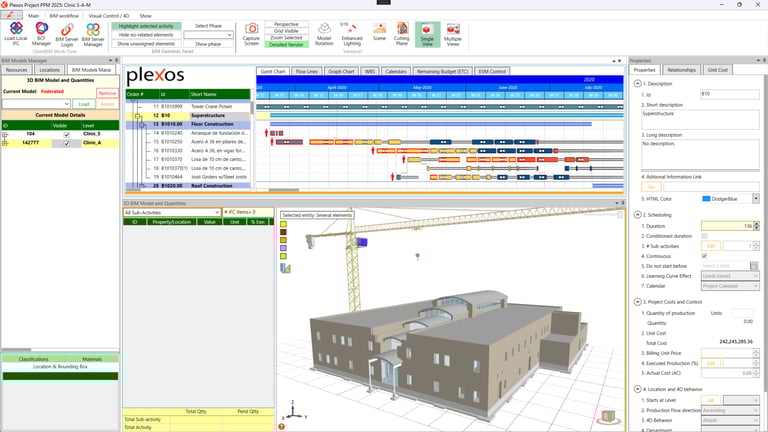Click the Short description text box

[x=700, y=120]
